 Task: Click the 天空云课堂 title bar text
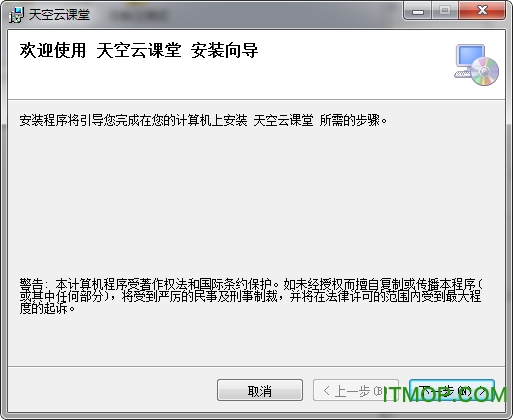tap(59, 15)
